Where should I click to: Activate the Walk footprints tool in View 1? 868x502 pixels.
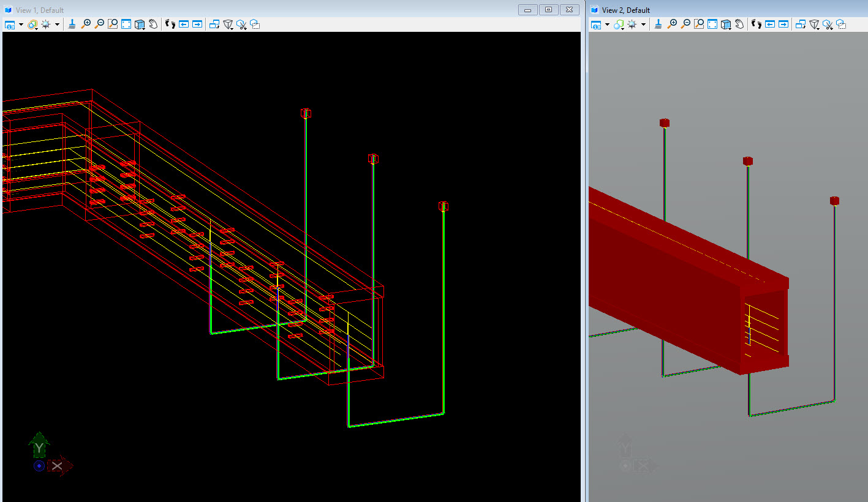(x=170, y=24)
